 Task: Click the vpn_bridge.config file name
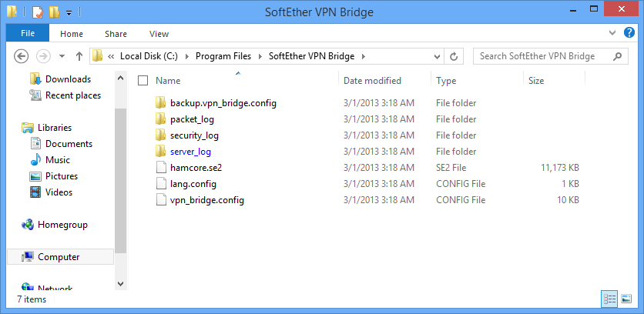pos(207,200)
